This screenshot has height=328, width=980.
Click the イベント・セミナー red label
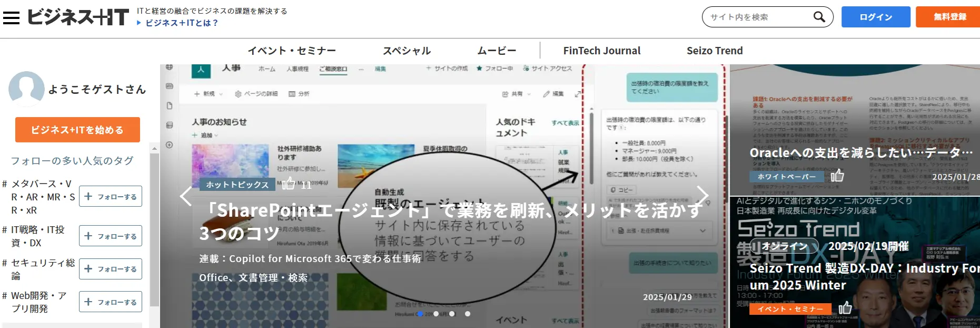pyautogui.click(x=790, y=309)
